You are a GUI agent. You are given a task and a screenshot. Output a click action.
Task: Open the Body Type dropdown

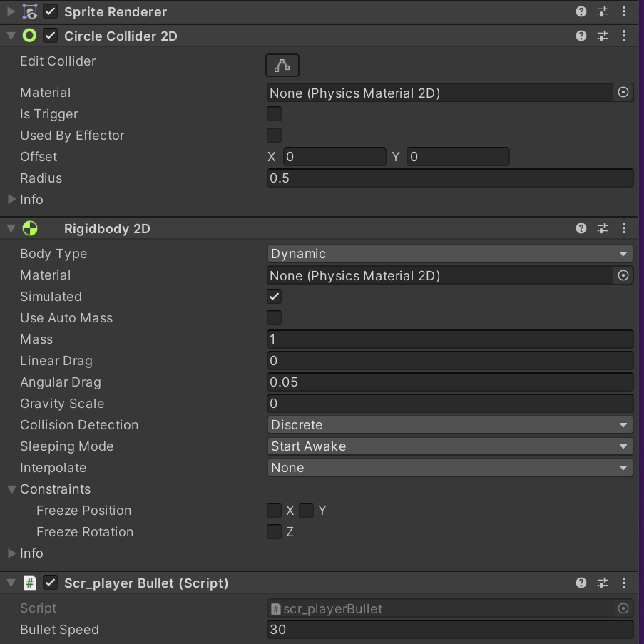point(449,254)
